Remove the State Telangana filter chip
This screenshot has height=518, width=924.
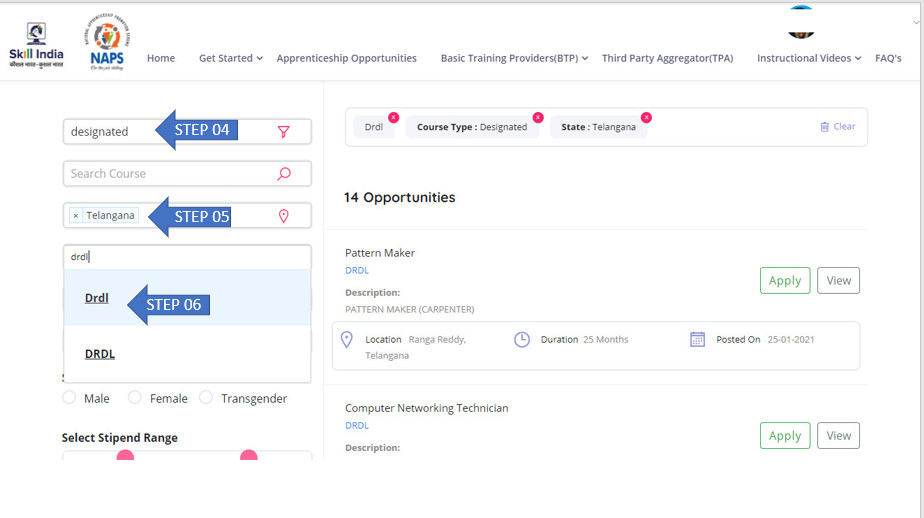646,117
